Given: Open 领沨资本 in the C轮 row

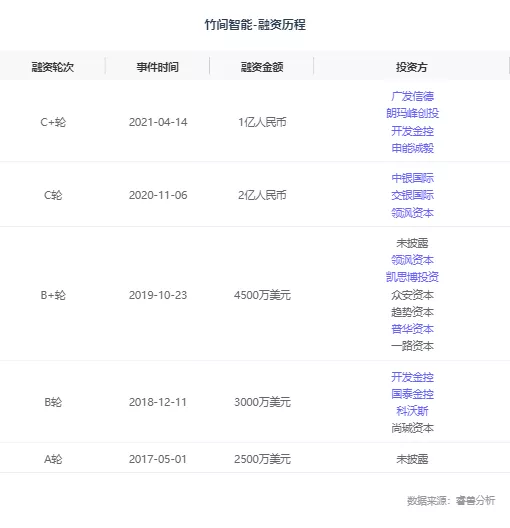Looking at the screenshot, I should coord(412,212).
